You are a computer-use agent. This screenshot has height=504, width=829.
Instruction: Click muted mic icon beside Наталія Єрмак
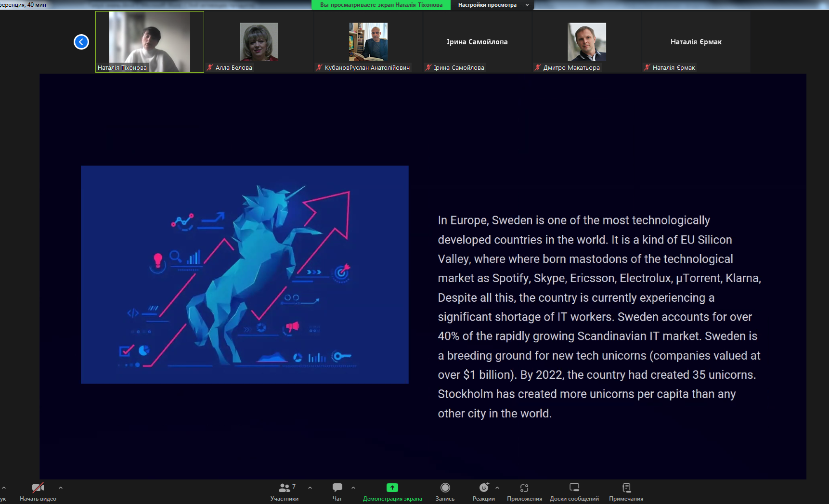(x=647, y=67)
